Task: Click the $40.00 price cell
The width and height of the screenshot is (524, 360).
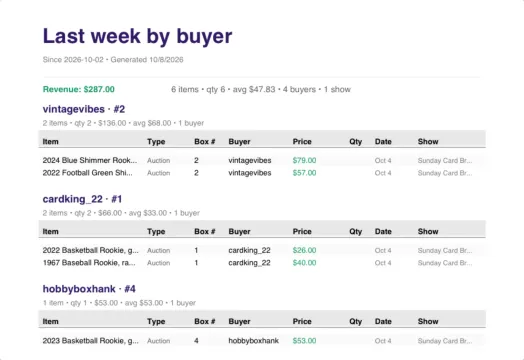Action: (304, 263)
